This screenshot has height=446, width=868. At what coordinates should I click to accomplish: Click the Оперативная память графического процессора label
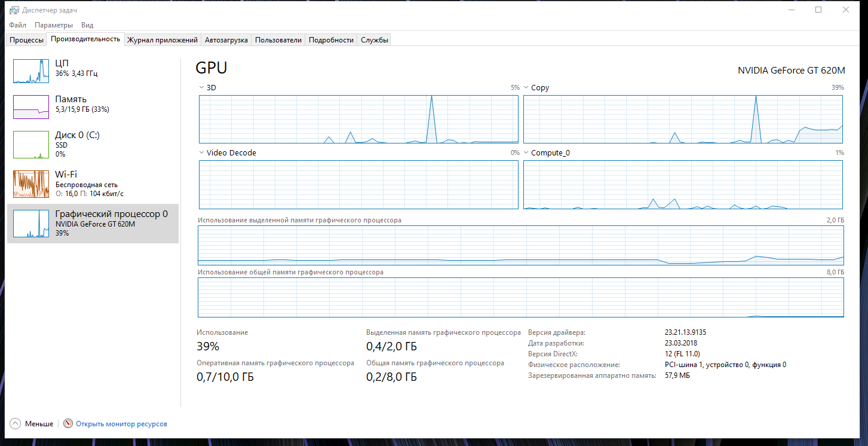click(x=275, y=363)
